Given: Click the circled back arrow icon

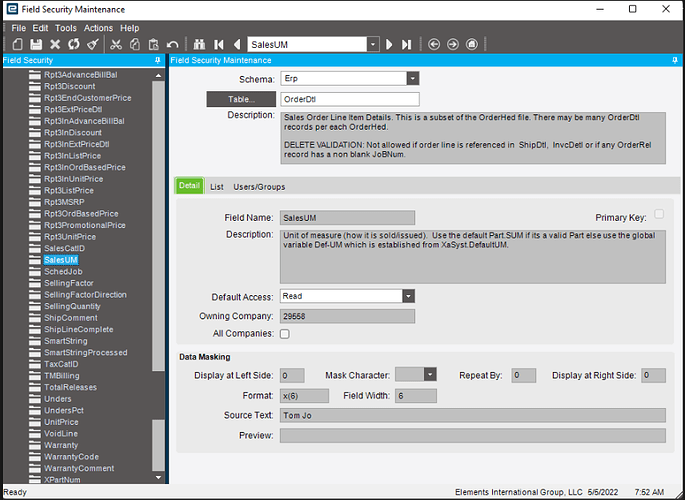Looking at the screenshot, I should tap(434, 44).
